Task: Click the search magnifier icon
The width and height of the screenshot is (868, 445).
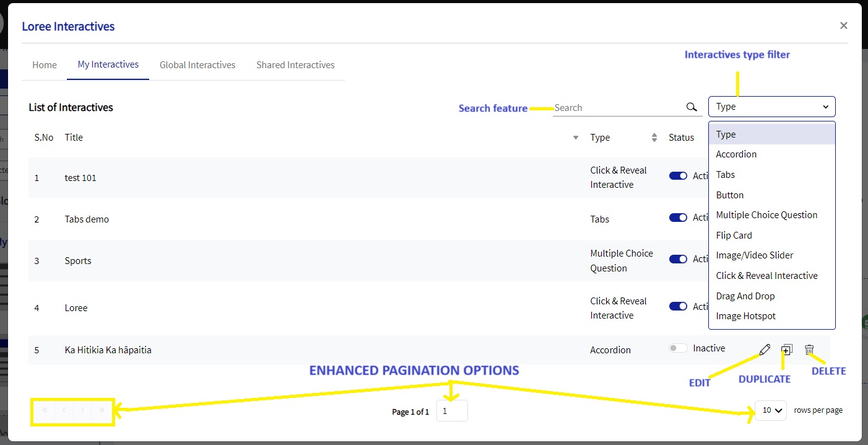Action: point(692,107)
